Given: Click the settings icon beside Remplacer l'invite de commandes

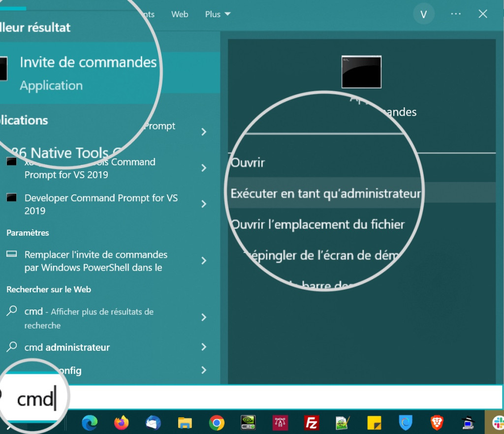Looking at the screenshot, I should (x=12, y=254).
